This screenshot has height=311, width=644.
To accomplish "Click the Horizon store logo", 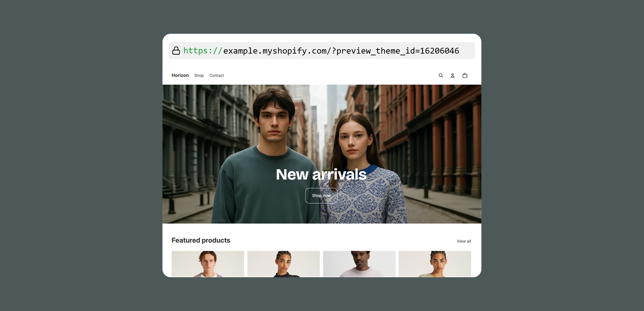I will coord(180,75).
